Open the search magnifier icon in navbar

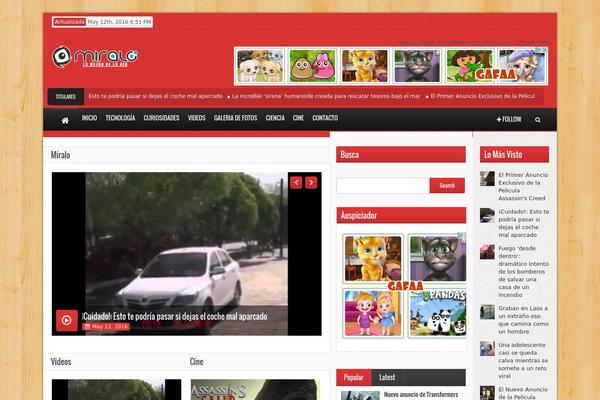click(x=538, y=120)
